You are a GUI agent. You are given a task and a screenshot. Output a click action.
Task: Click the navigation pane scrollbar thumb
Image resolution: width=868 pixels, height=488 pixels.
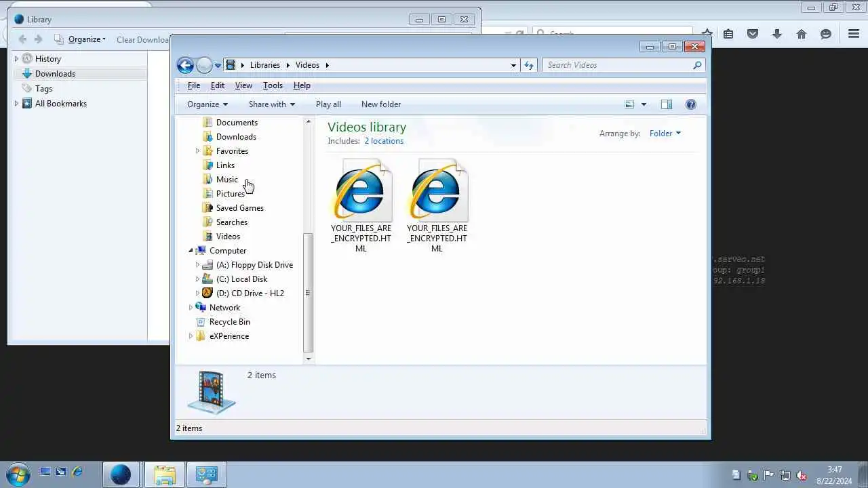309,293
